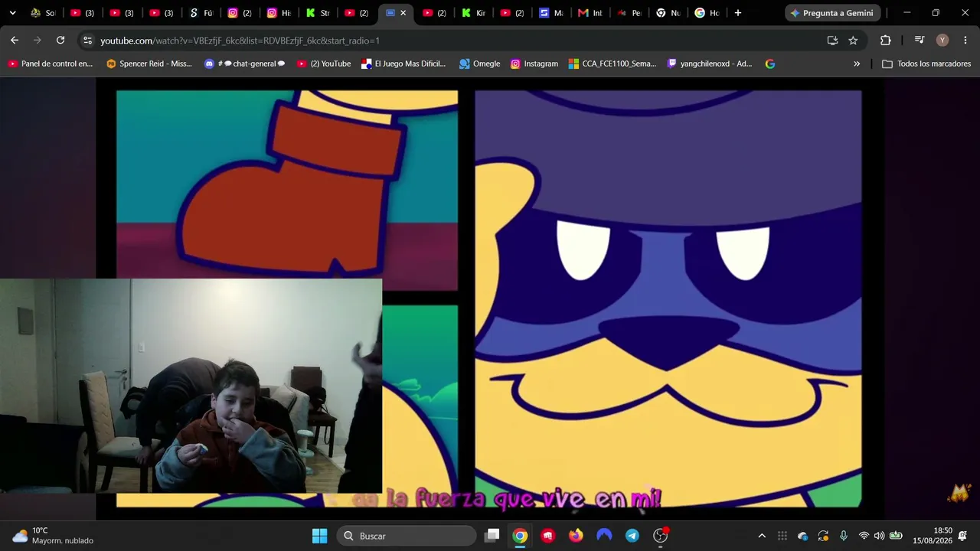Open a new tab with the plus
This screenshot has width=980, height=551.
(737, 13)
